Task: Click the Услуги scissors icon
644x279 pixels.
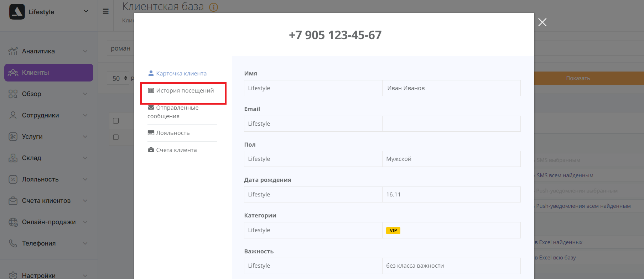Action: coord(13,137)
